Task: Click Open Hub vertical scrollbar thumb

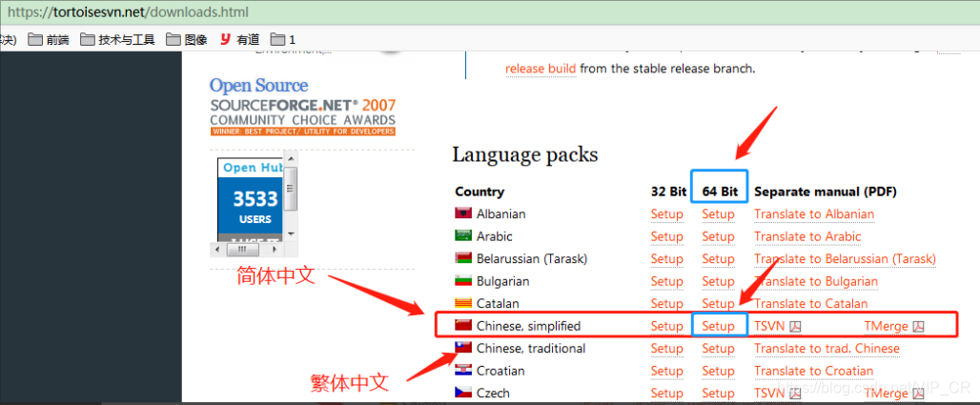Action: (291, 189)
